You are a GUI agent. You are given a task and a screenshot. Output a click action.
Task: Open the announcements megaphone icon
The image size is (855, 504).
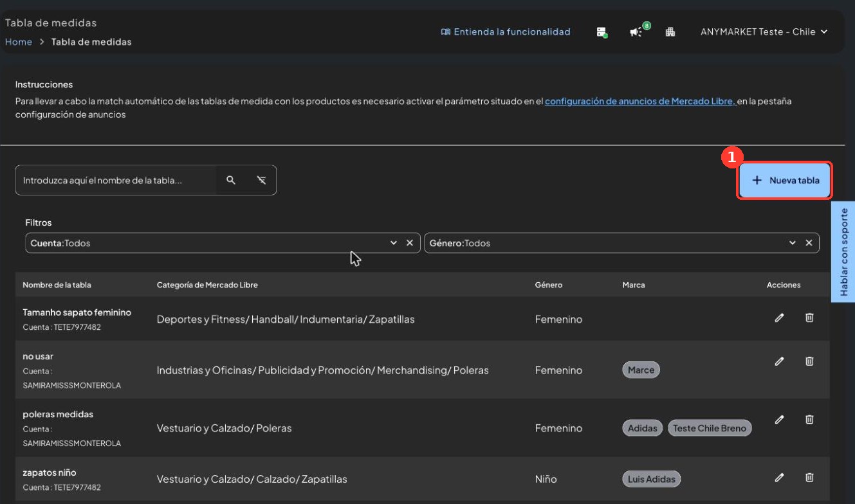pyautogui.click(x=636, y=32)
